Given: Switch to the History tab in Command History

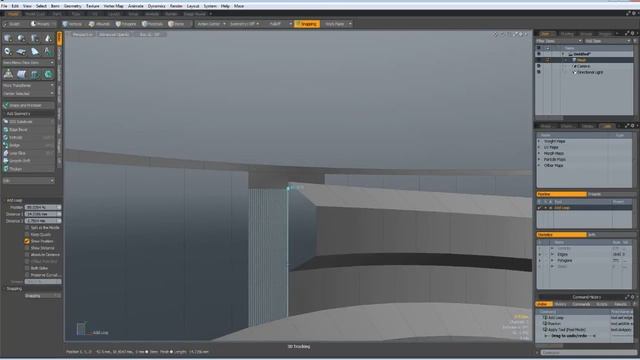Looking at the screenshot, I should (x=561, y=304).
